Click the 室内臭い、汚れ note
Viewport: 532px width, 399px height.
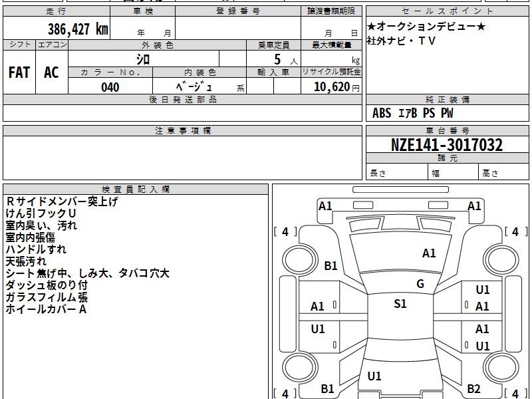click(x=41, y=225)
